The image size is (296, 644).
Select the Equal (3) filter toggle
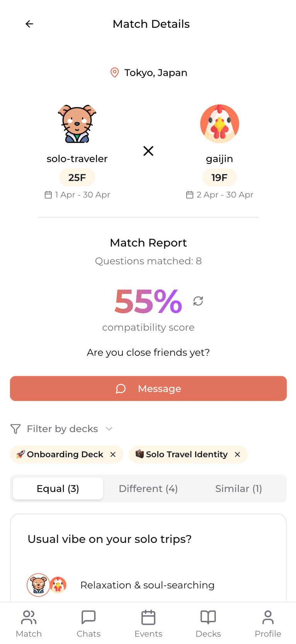[57, 488]
